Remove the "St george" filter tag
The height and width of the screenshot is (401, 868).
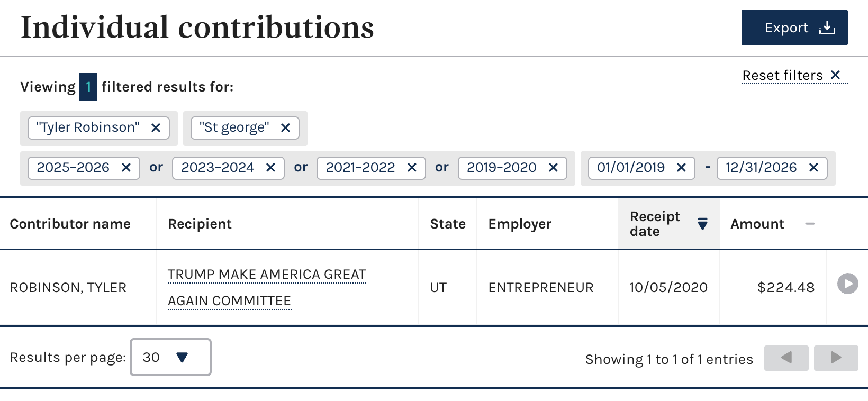[285, 128]
